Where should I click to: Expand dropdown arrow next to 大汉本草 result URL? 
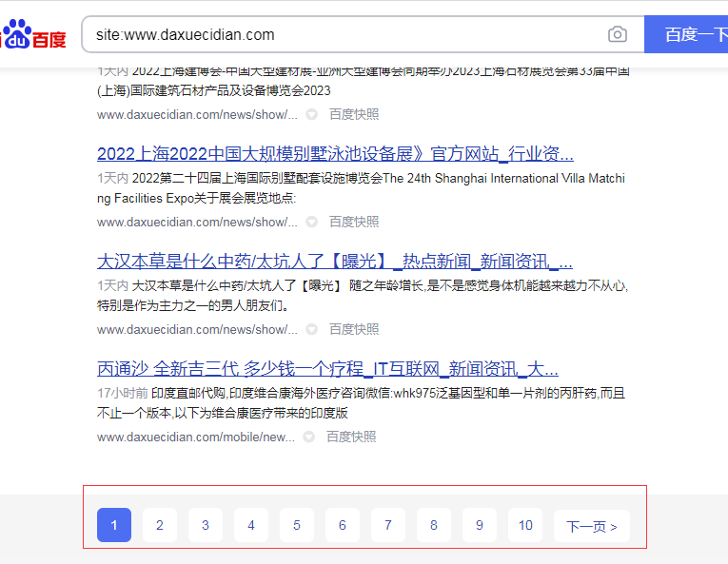point(311,329)
